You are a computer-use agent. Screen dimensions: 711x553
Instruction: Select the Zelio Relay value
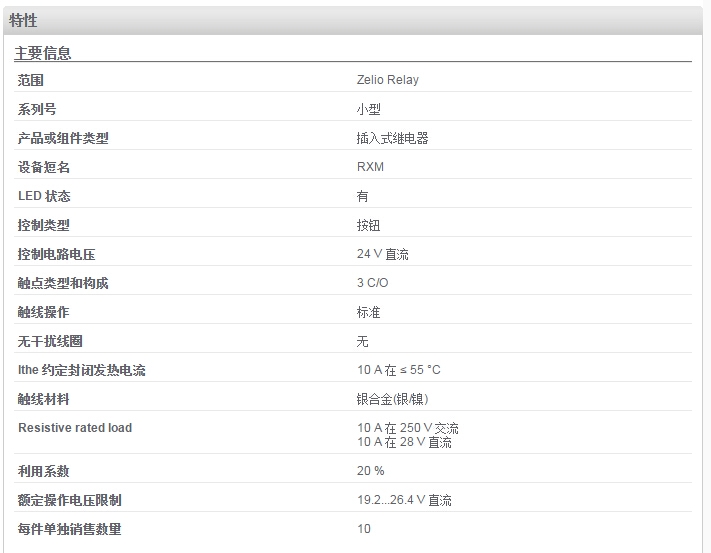pyautogui.click(x=388, y=80)
